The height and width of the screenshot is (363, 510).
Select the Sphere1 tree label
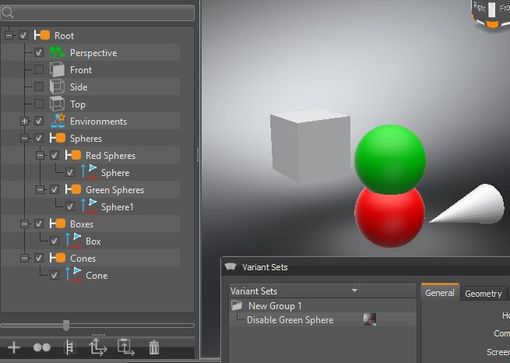tap(117, 207)
